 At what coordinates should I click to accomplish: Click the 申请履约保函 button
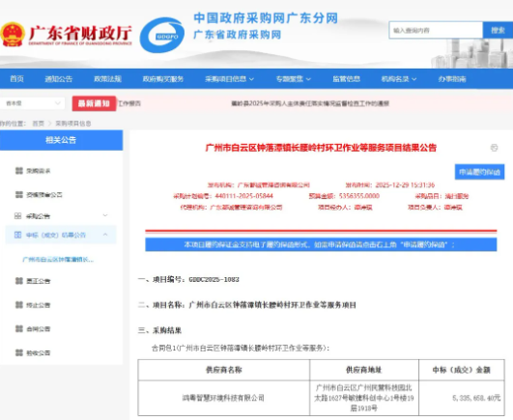point(479,172)
